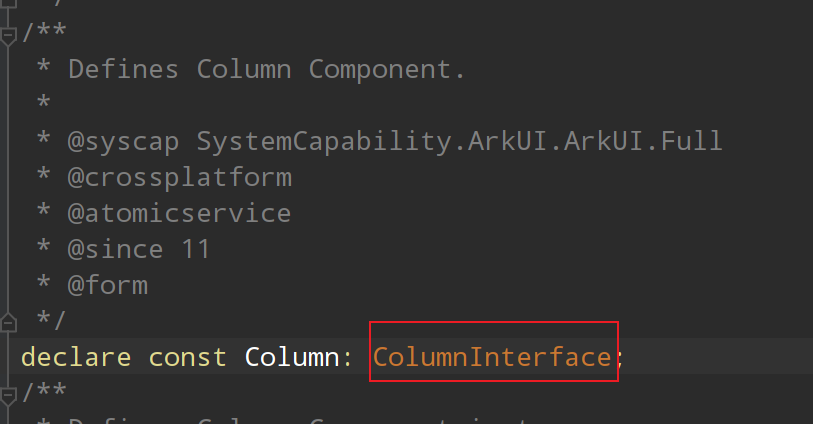The height and width of the screenshot is (424, 813).
Task: Click version number 11 after @since
Action: tap(197, 249)
